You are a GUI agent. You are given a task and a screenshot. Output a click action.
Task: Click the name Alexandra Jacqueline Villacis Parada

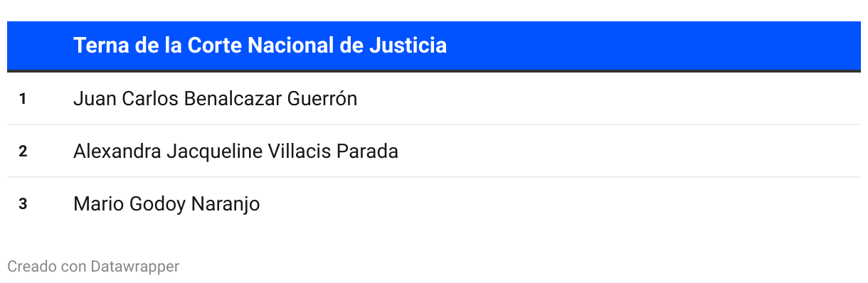pyautogui.click(x=235, y=151)
